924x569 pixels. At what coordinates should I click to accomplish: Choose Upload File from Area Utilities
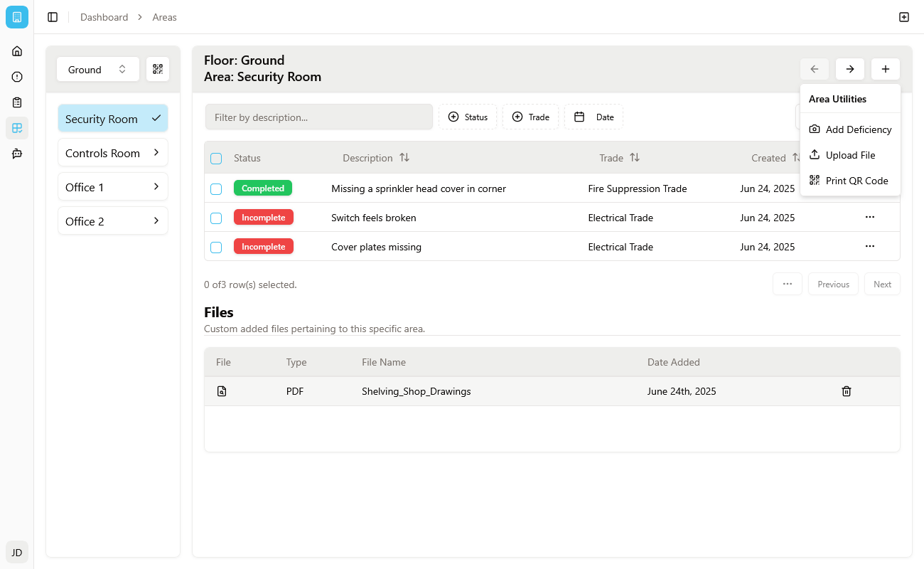pyautogui.click(x=850, y=155)
